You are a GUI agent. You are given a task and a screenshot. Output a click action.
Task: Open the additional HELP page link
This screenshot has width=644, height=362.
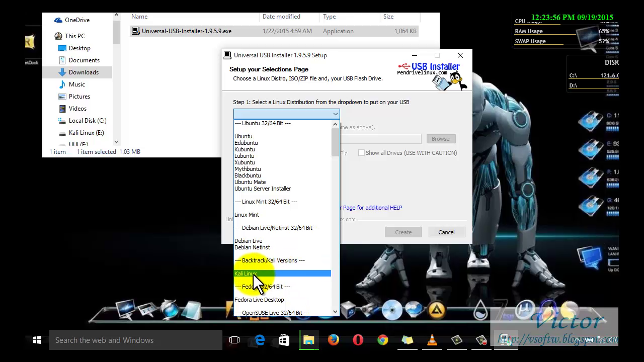click(372, 208)
